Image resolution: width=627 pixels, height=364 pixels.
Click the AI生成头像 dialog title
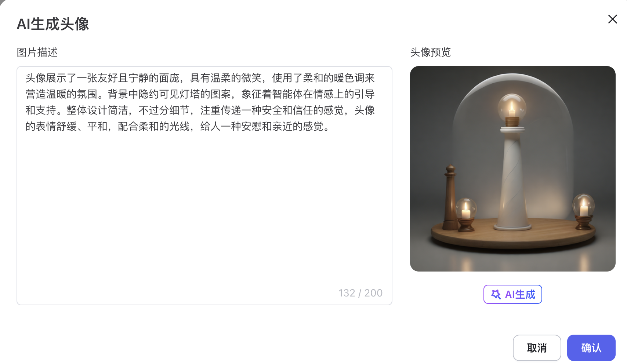click(53, 24)
